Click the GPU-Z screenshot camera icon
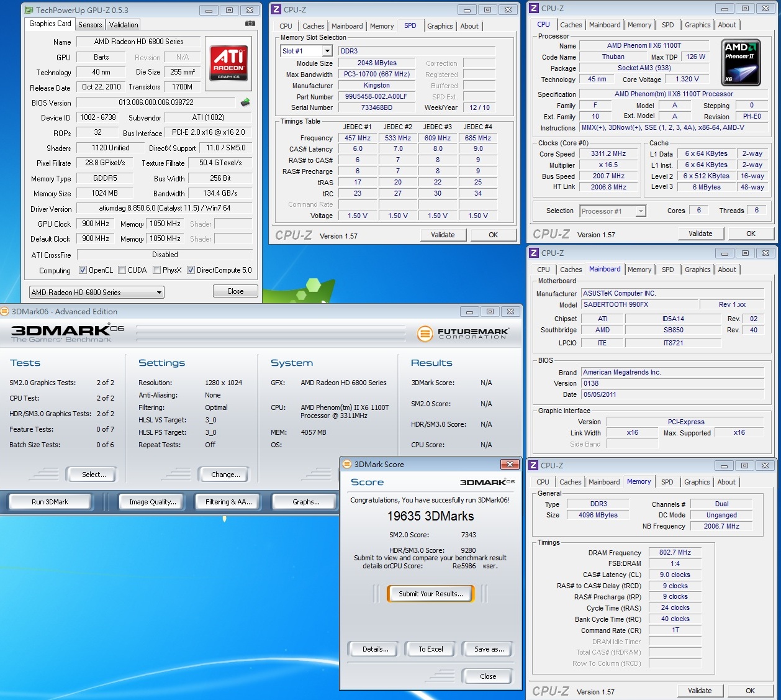 pyautogui.click(x=250, y=24)
